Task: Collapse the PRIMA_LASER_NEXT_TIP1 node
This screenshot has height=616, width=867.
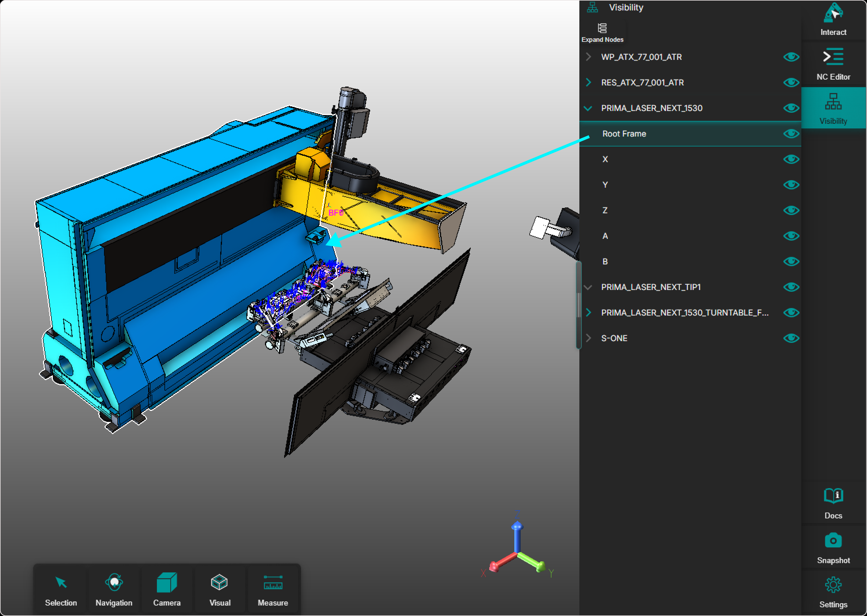Action: 588,287
